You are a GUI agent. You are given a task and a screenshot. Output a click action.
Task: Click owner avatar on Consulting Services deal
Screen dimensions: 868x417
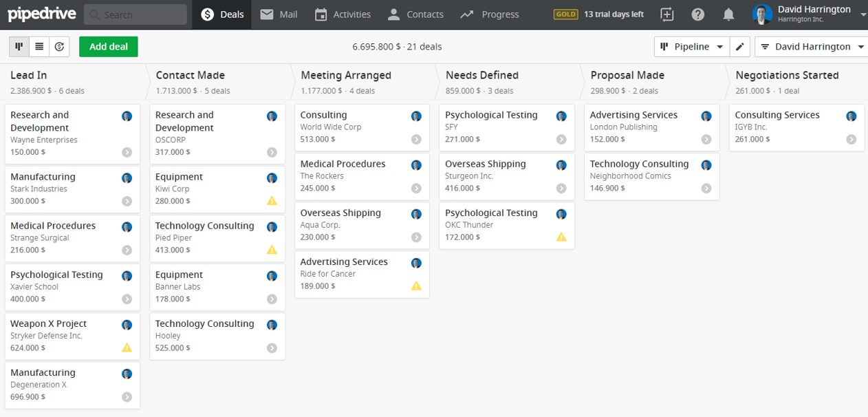tap(851, 116)
